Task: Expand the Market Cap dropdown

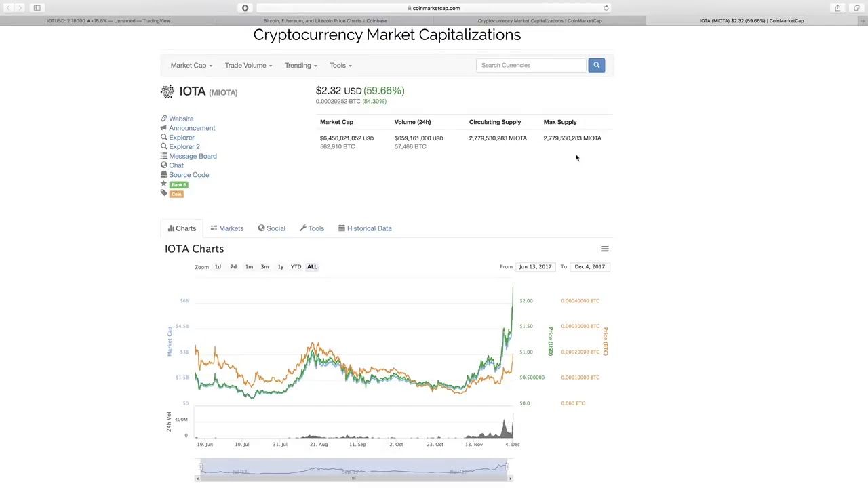Action: (191, 65)
